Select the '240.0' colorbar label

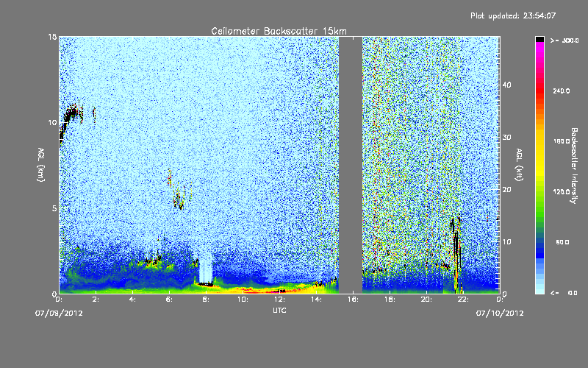click(x=562, y=91)
